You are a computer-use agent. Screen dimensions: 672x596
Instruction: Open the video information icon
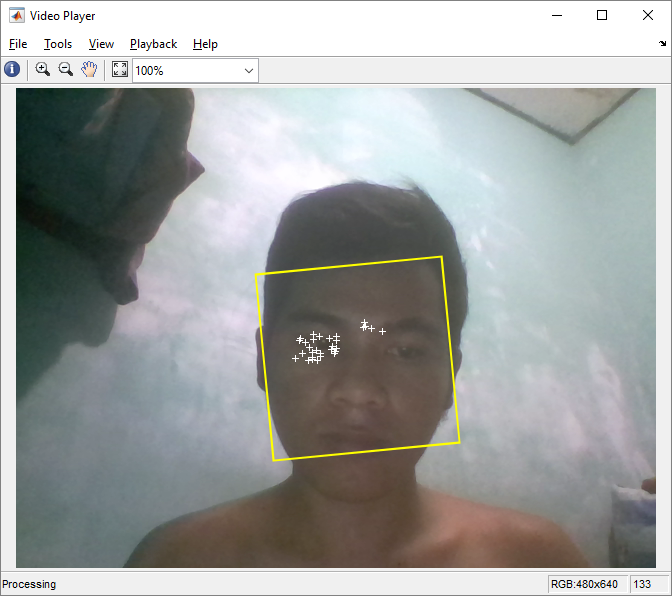pos(12,70)
